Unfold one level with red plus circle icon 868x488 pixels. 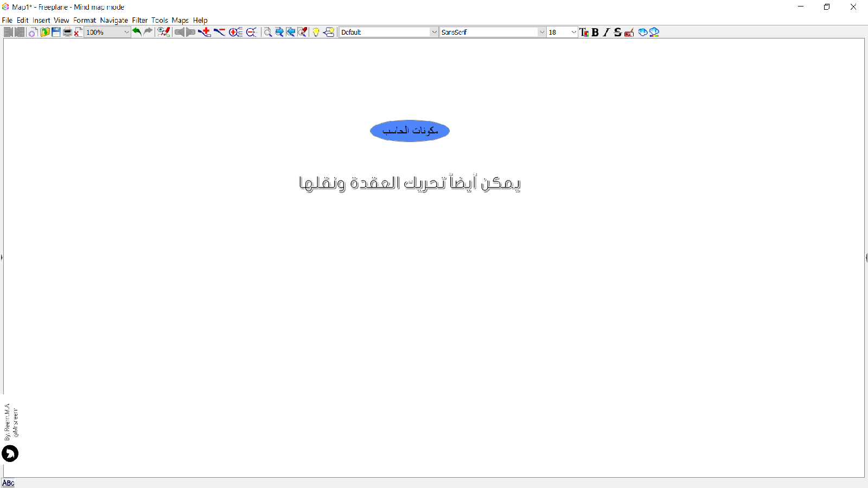[x=235, y=33]
